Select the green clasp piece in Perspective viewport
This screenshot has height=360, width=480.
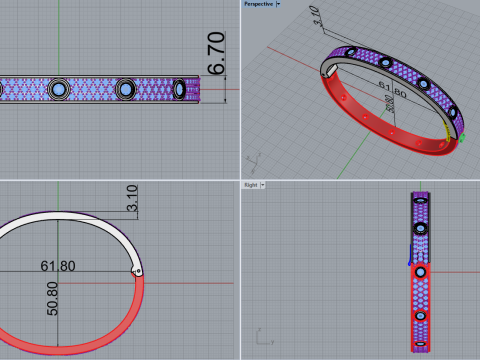(462, 138)
